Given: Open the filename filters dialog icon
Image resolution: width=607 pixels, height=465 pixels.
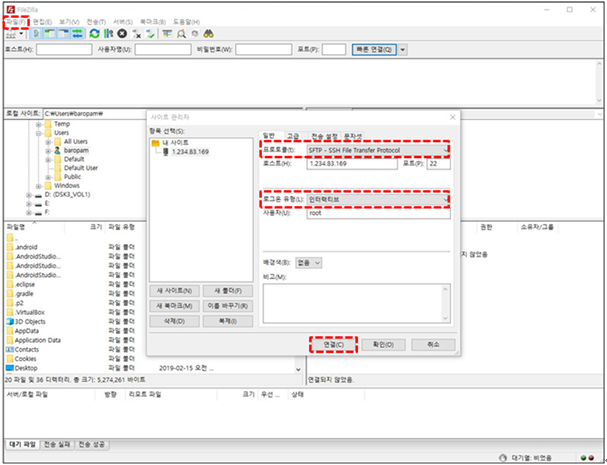Looking at the screenshot, I should pos(167,34).
